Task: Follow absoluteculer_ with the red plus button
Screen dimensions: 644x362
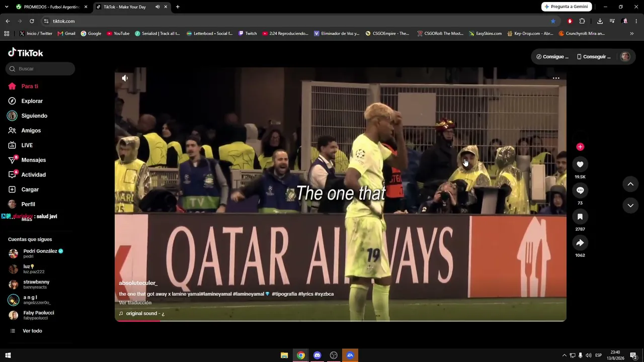Action: tap(580, 147)
